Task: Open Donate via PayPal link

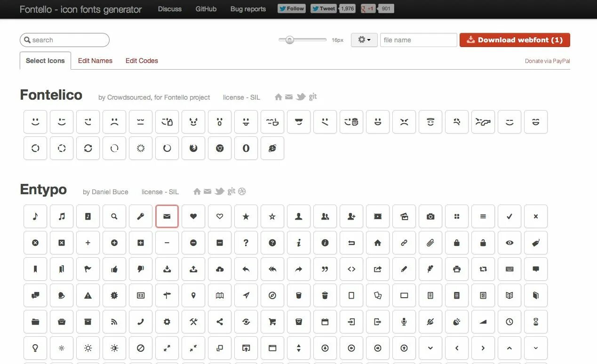Action: point(548,61)
